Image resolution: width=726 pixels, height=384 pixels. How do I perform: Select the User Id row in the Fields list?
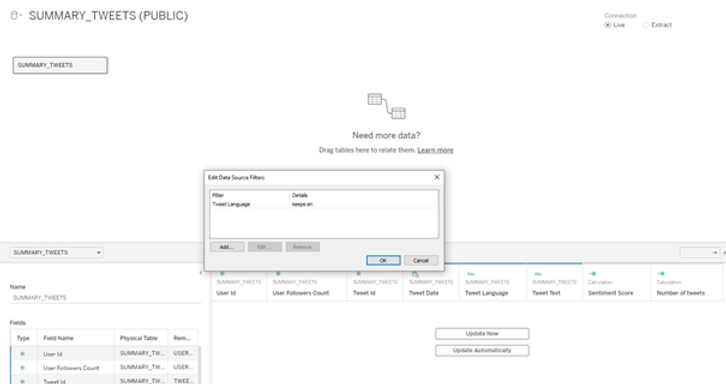coord(105,353)
